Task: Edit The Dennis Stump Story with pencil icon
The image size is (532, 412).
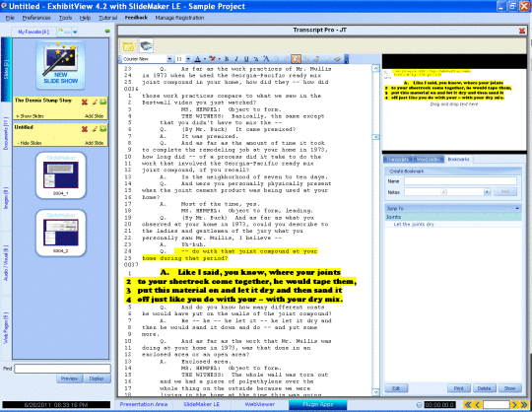Action: (95, 102)
